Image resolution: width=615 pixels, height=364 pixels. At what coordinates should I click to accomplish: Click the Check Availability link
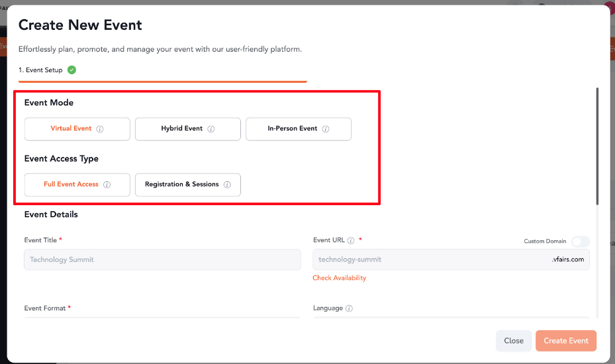pos(339,278)
